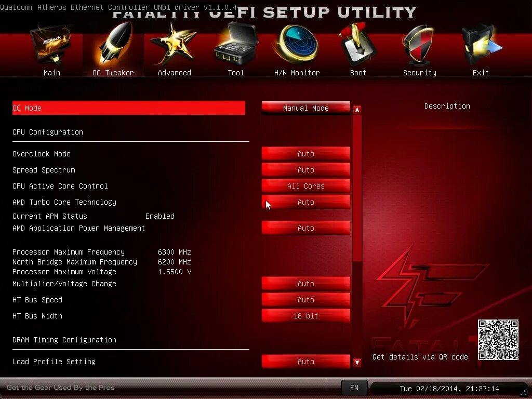The image size is (532, 399).
Task: Open the Overclock Mode Auto dropdown
Action: click(x=305, y=154)
